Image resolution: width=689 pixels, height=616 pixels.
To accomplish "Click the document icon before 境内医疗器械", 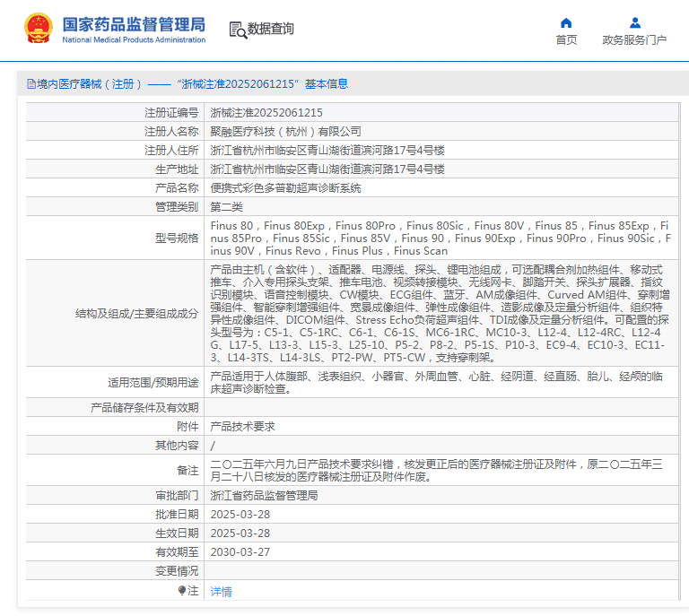I will (x=31, y=83).
